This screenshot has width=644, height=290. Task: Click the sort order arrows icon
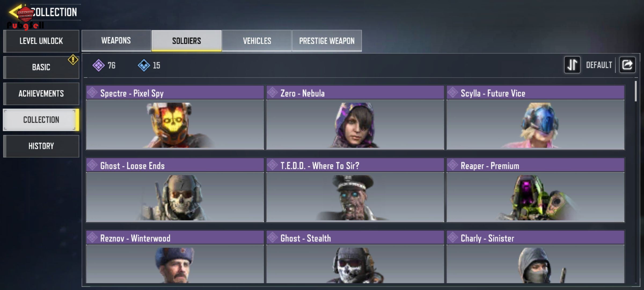click(x=572, y=65)
